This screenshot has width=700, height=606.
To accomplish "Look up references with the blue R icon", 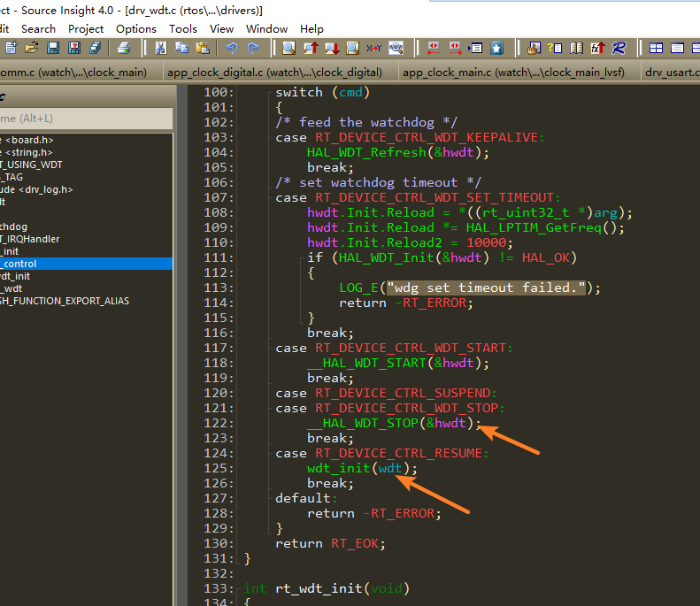I will [619, 48].
